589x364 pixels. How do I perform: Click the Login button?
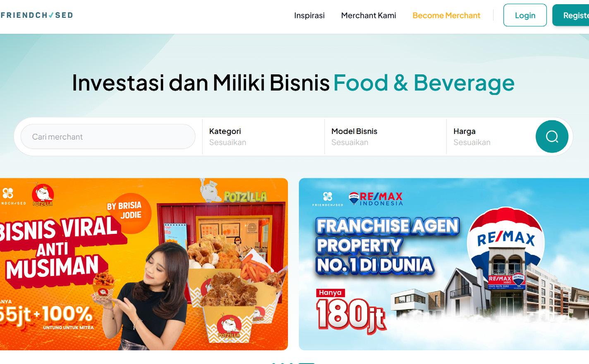tap(525, 15)
